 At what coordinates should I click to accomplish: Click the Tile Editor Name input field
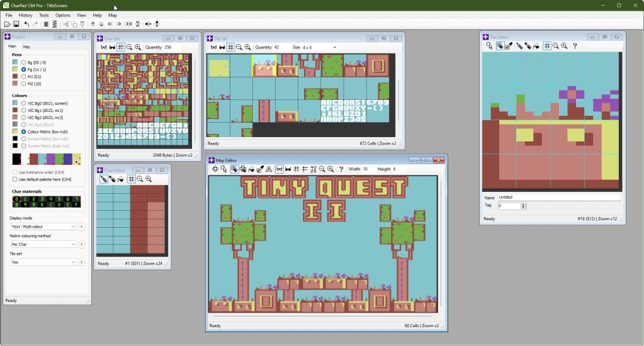pyautogui.click(x=558, y=197)
